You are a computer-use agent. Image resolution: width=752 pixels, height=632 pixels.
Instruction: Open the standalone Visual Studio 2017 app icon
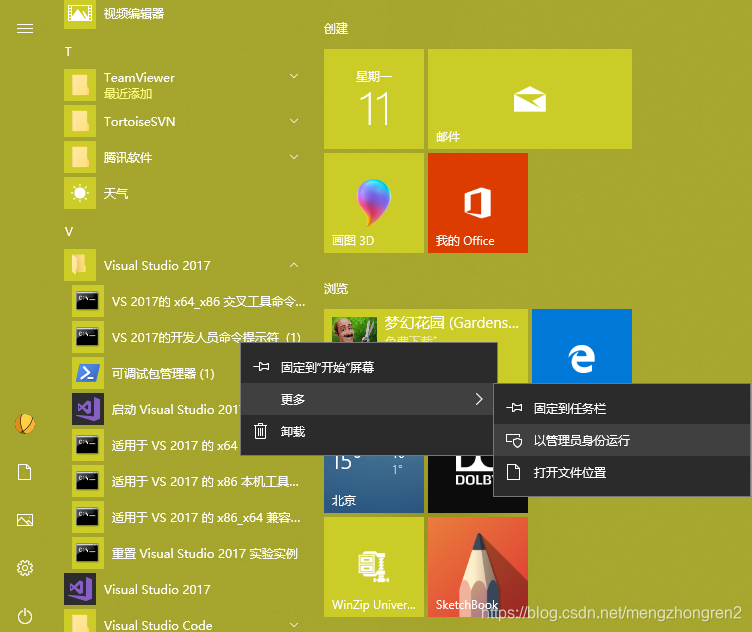point(80,588)
